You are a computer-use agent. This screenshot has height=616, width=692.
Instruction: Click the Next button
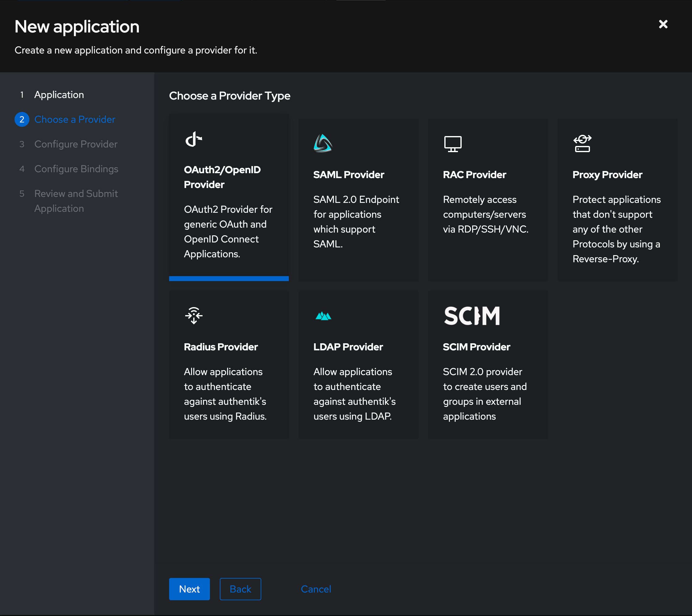[189, 589]
